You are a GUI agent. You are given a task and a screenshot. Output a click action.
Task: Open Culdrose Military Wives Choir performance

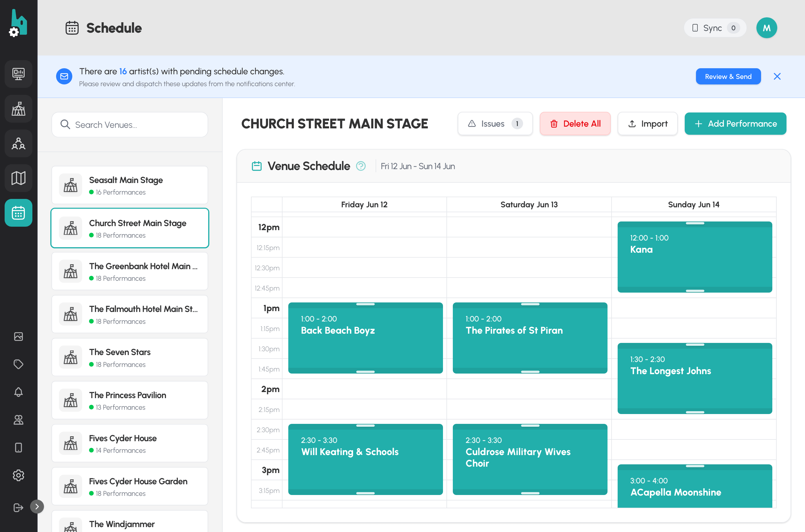point(530,459)
